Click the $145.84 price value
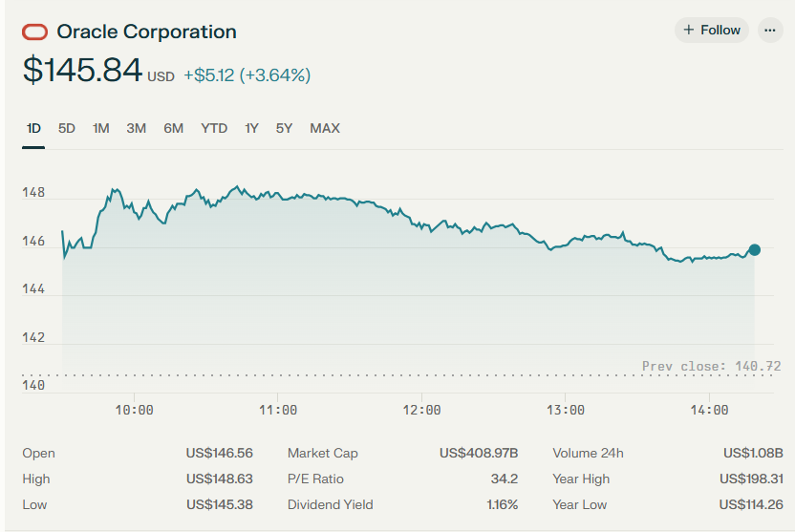795x532 pixels. click(x=82, y=70)
